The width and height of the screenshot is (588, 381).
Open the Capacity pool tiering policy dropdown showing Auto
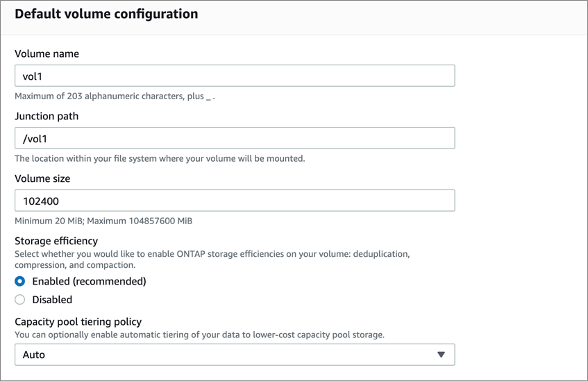tap(234, 355)
